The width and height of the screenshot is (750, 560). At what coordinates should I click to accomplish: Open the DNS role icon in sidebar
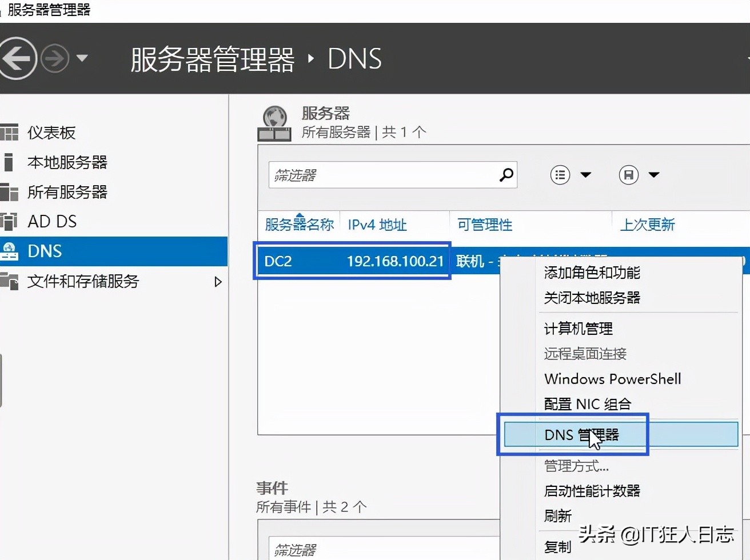(x=10, y=251)
